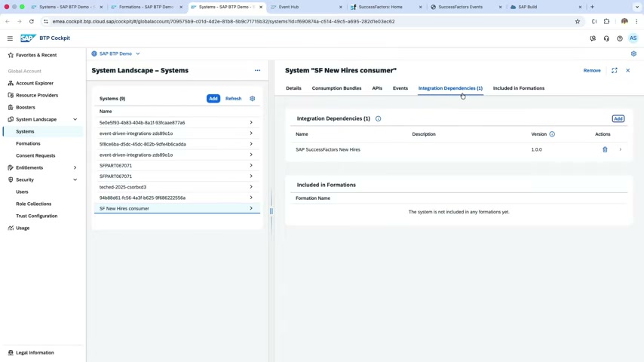Open 94b88d61-fc56-4a3f system row arrow
The height and width of the screenshot is (362, 644).
pyautogui.click(x=251, y=198)
